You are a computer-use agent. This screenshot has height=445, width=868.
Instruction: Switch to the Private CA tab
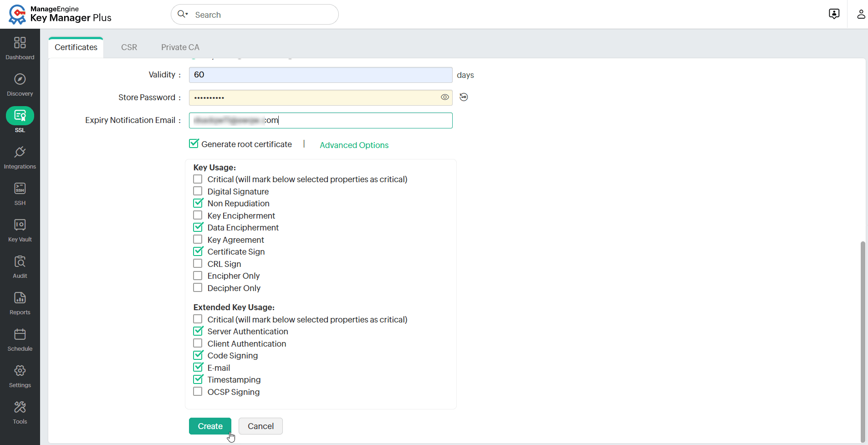click(x=180, y=47)
